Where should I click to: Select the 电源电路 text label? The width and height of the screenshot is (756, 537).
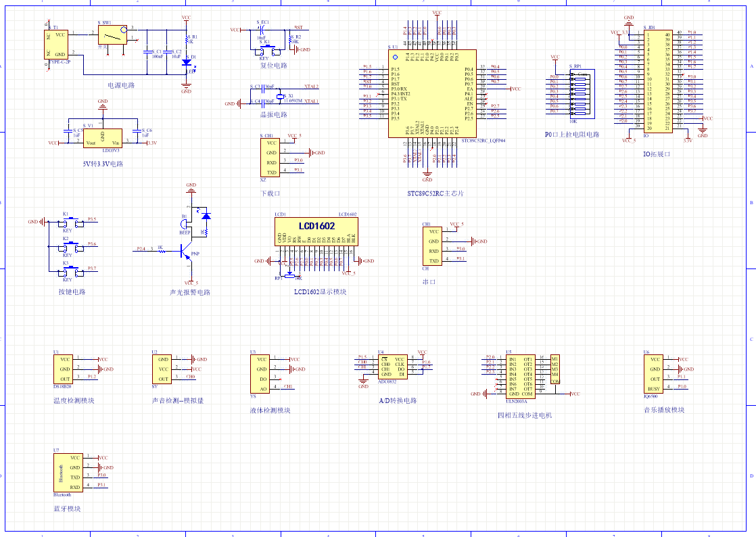[x=121, y=86]
